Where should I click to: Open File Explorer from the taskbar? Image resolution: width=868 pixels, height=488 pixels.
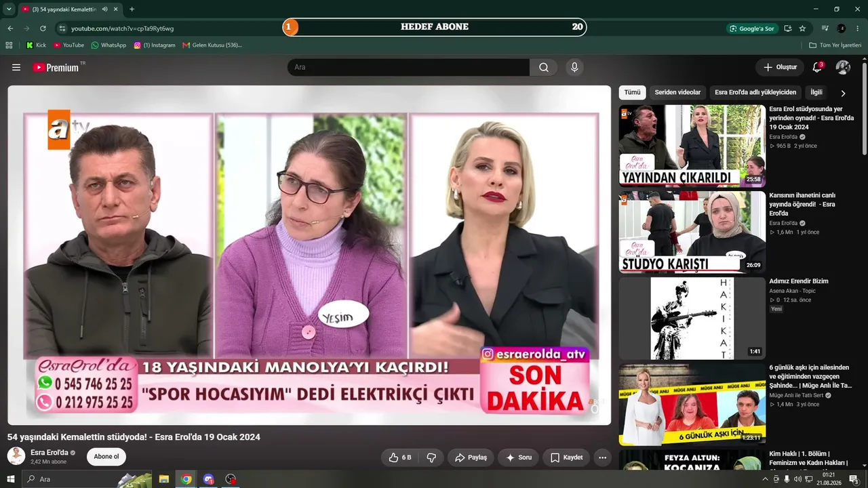click(164, 479)
